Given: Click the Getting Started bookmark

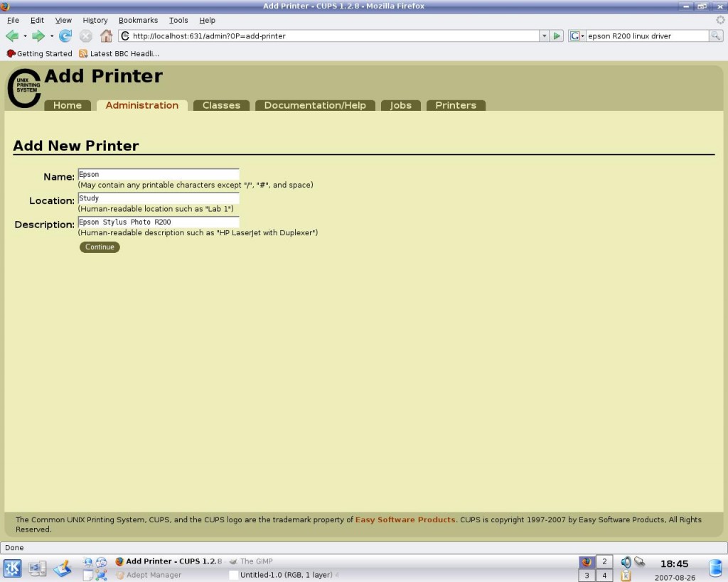Looking at the screenshot, I should pos(40,53).
